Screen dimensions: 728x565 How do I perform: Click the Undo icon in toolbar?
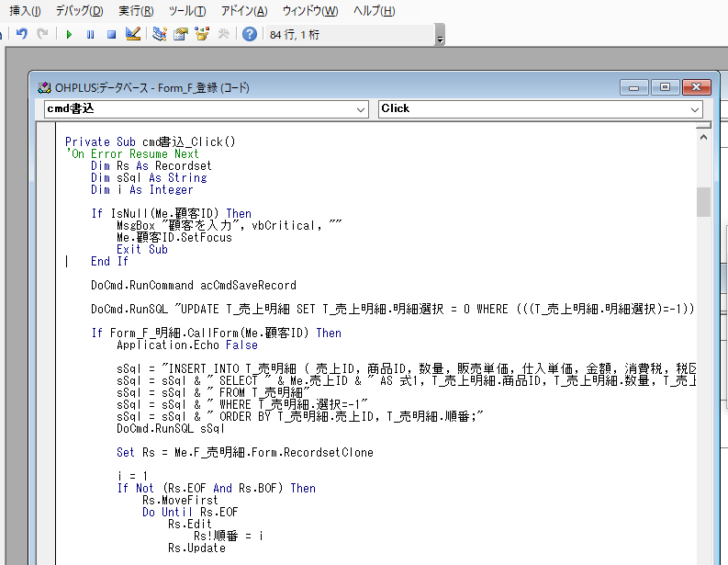(x=22, y=34)
